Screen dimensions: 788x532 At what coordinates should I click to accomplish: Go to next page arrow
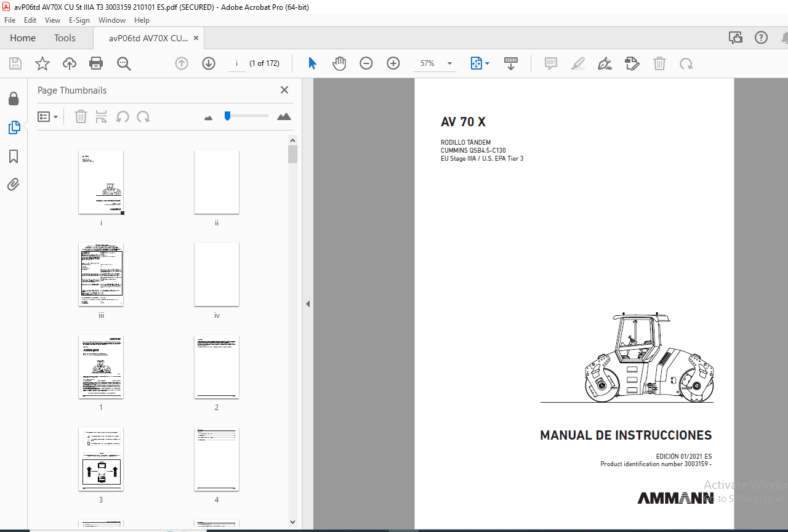click(x=209, y=63)
